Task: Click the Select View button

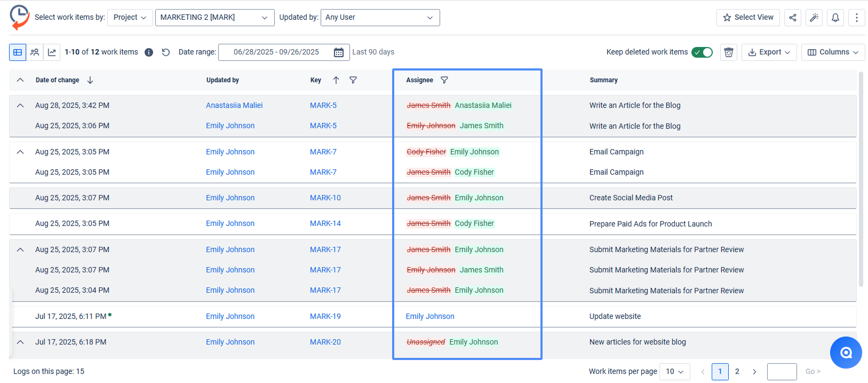Action: pyautogui.click(x=748, y=18)
